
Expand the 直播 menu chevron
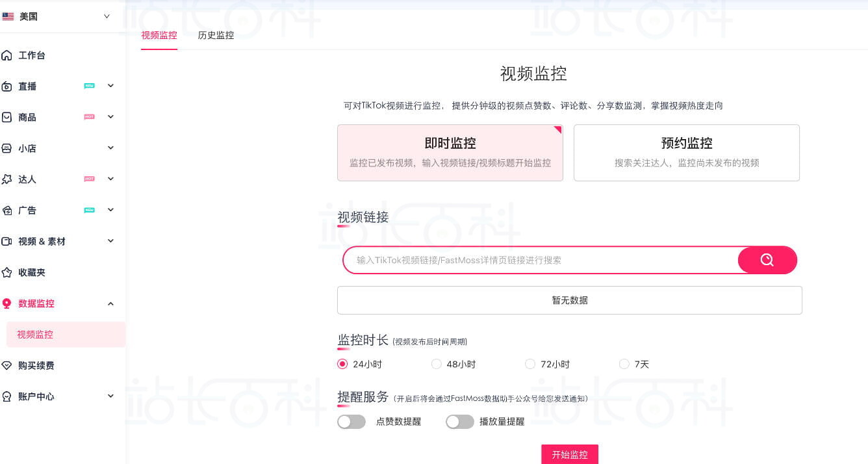[110, 86]
